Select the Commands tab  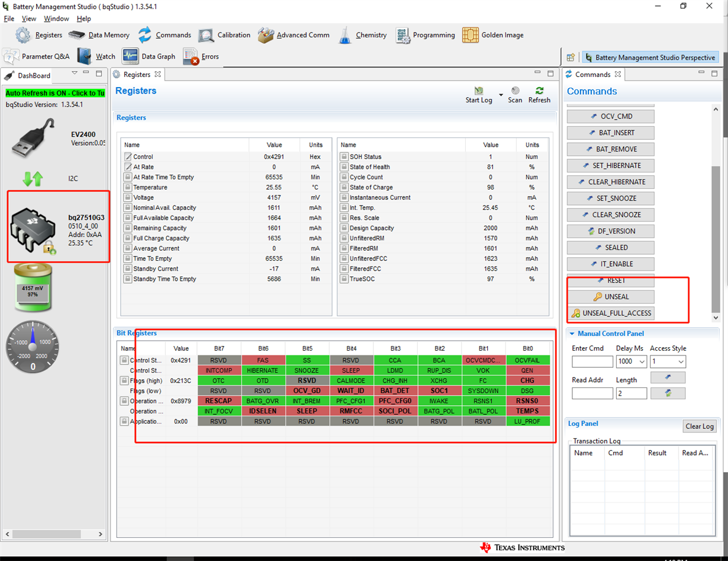(592, 75)
